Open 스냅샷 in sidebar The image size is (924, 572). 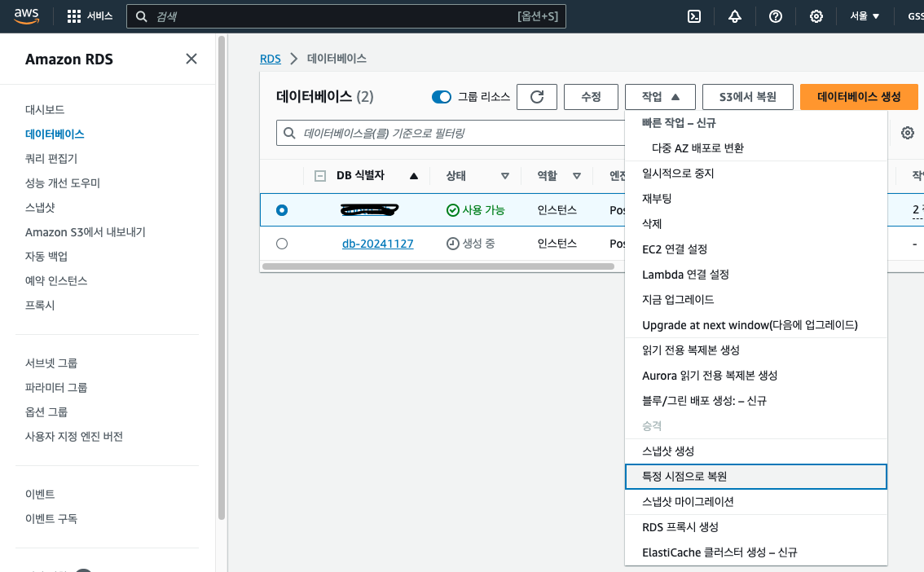(x=40, y=207)
